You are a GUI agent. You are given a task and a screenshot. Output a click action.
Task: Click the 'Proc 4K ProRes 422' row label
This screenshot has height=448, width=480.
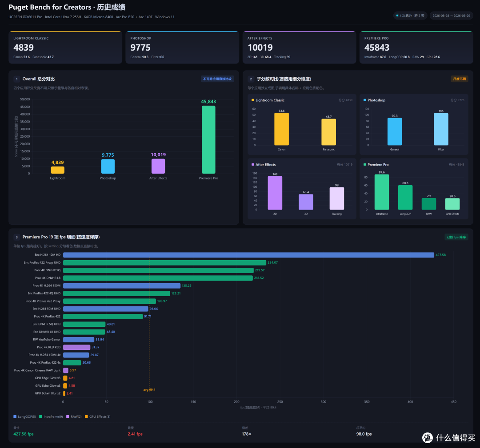point(47,317)
